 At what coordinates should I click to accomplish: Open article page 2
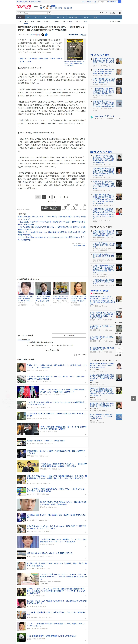tap(49, 197)
